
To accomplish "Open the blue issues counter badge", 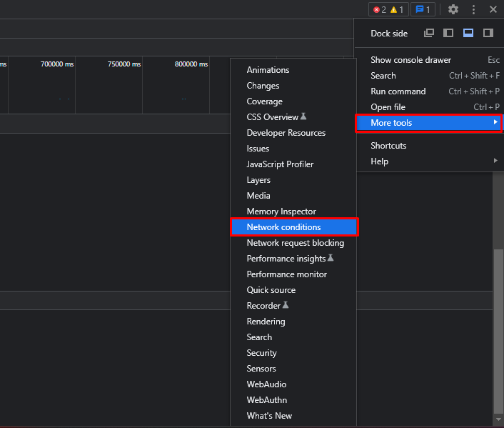I will pyautogui.click(x=423, y=9).
